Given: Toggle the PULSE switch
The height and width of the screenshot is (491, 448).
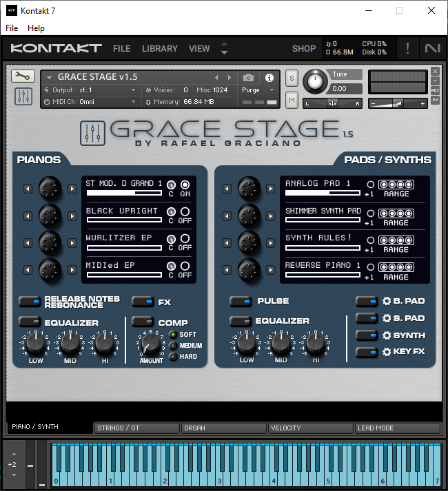Looking at the screenshot, I should pyautogui.click(x=241, y=302).
